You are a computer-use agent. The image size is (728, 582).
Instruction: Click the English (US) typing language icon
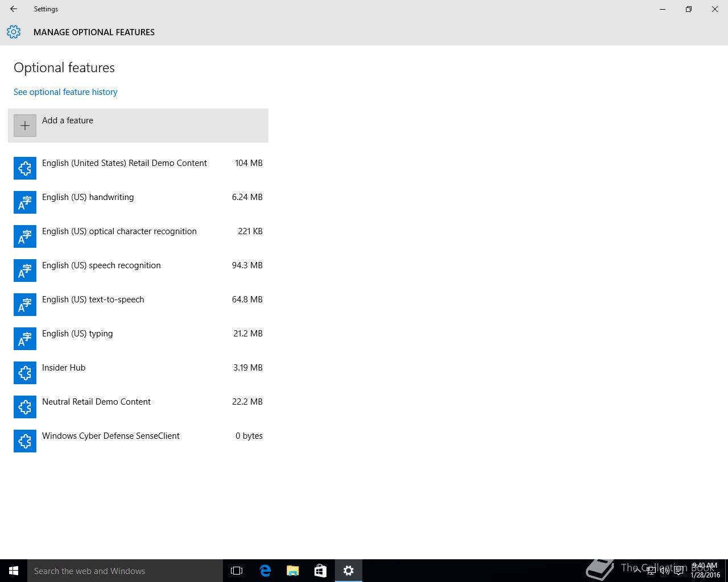[25, 339]
